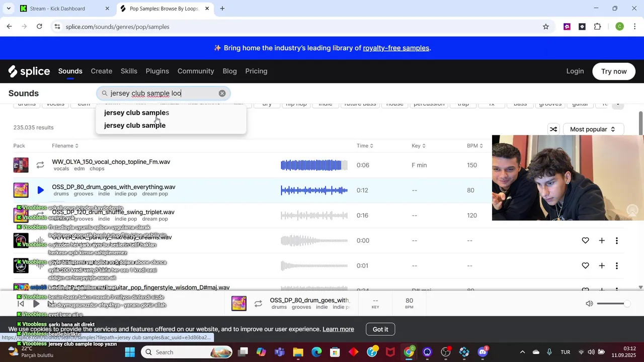Viewport: 644px width, 362px height.
Task: Select the Sounds nav tab
Action: [x=70, y=71]
